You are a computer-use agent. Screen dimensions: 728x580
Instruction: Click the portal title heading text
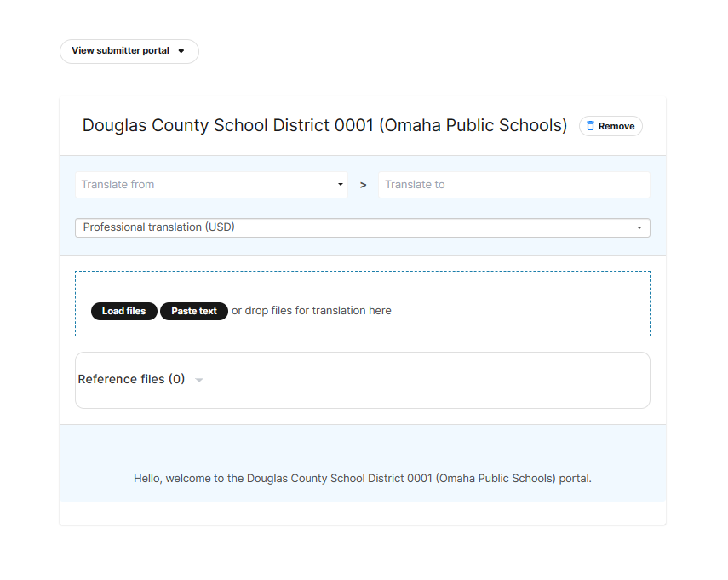pos(325,125)
